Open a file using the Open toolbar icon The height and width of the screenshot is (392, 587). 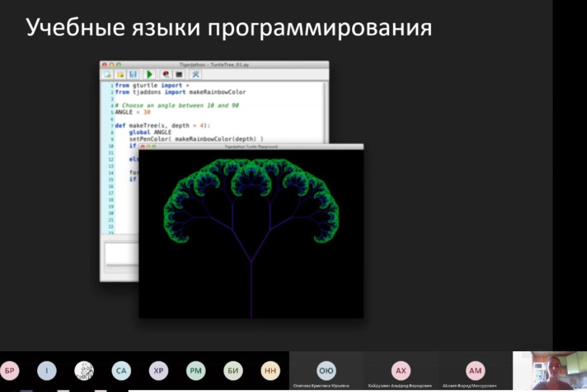point(120,75)
